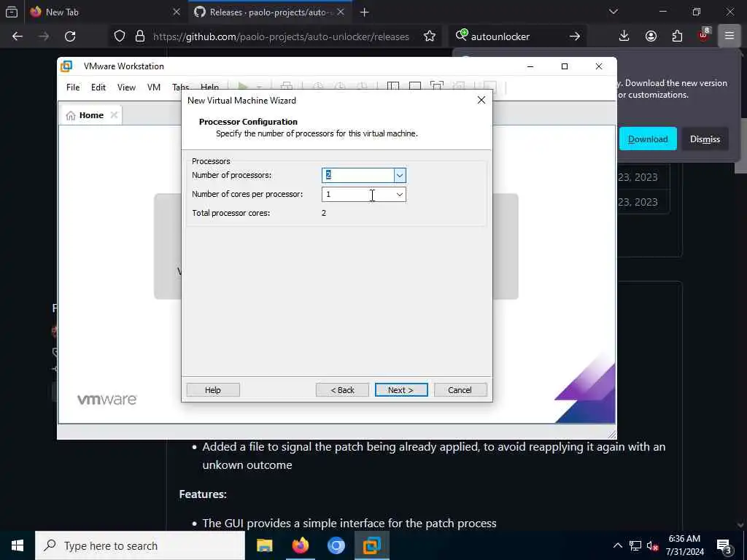Viewport: 747px width, 560px height.
Task: Click the Firefox taskbar icon
Action: (x=301, y=545)
